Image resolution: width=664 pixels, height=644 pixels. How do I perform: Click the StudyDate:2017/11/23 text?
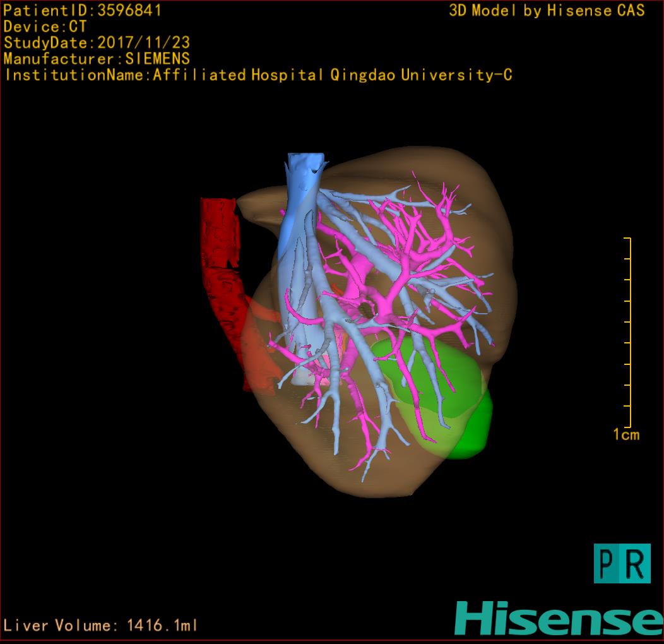pos(97,43)
